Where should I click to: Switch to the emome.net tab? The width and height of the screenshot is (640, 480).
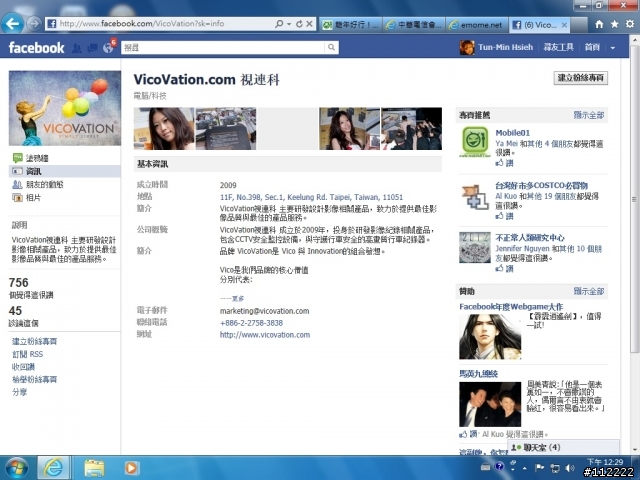point(476,25)
